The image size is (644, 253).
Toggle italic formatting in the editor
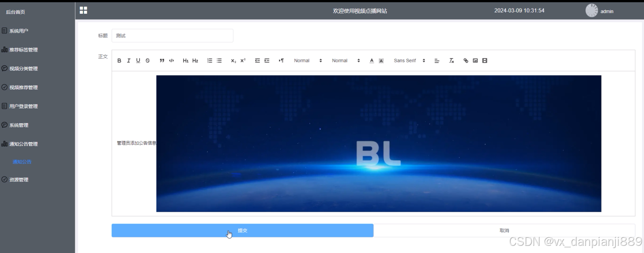coord(129,60)
